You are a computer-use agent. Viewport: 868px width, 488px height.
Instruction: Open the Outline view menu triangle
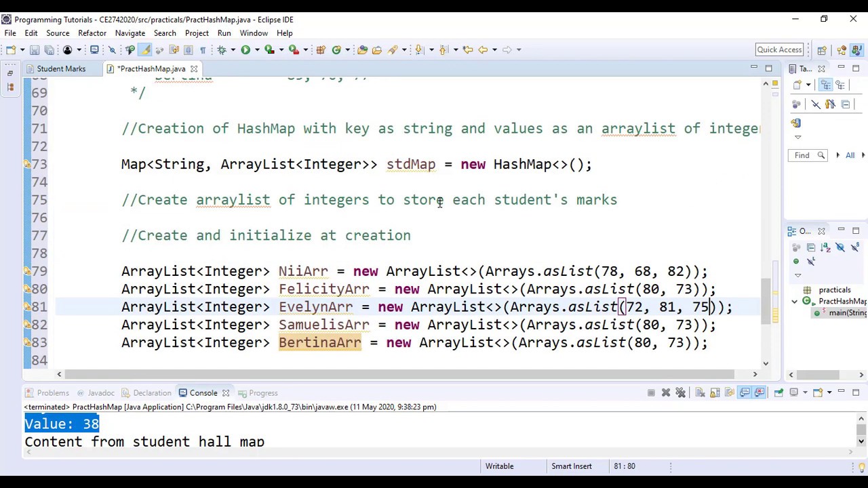pos(797,275)
